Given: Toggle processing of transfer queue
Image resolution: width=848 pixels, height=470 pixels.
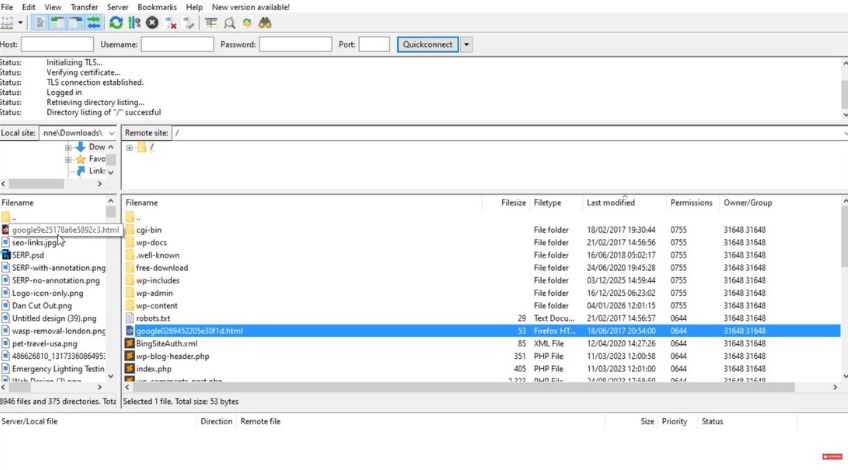Looking at the screenshot, I should (x=134, y=23).
